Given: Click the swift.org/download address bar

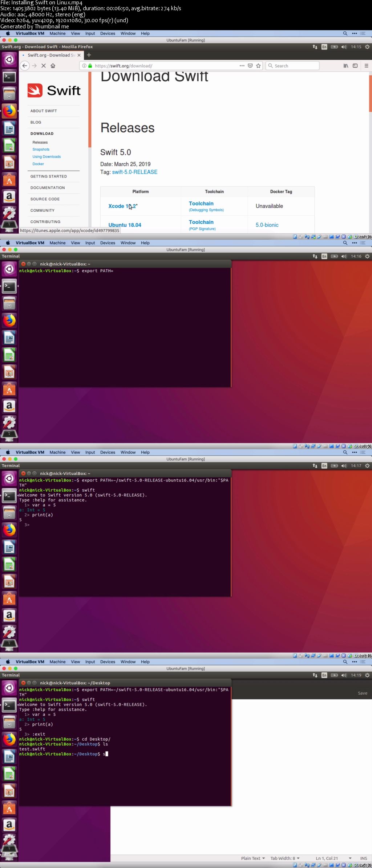Looking at the screenshot, I should pos(163,66).
